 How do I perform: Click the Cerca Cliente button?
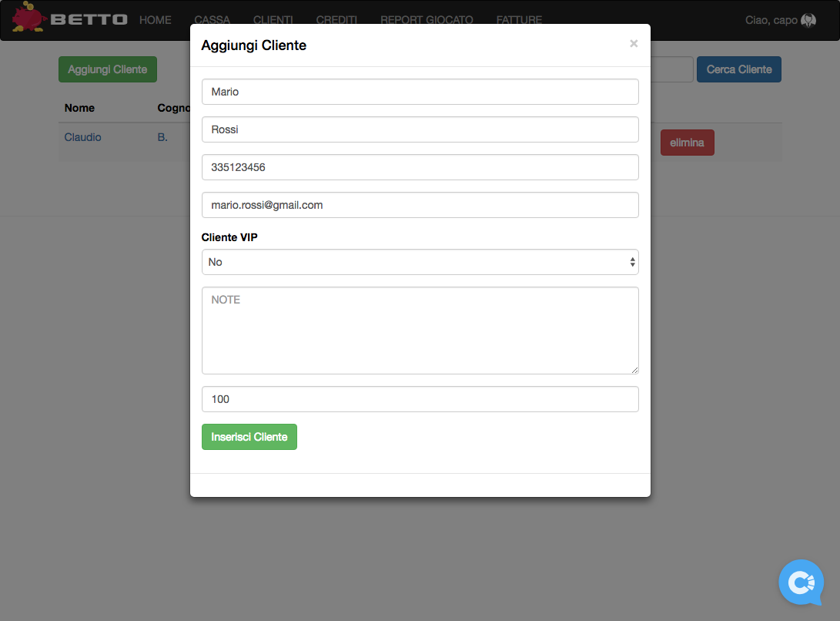coord(738,69)
